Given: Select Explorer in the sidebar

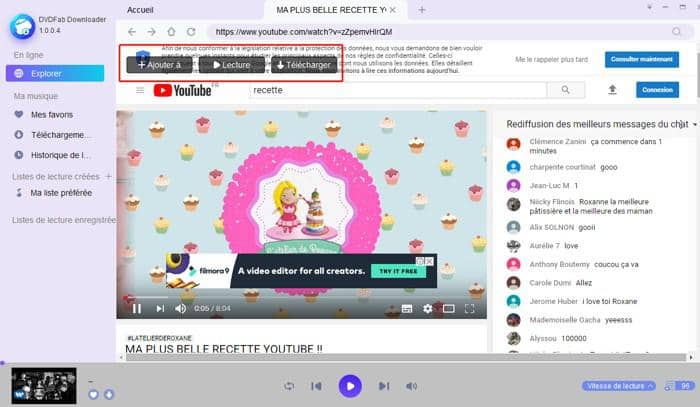Looking at the screenshot, I should pyautogui.click(x=55, y=73).
